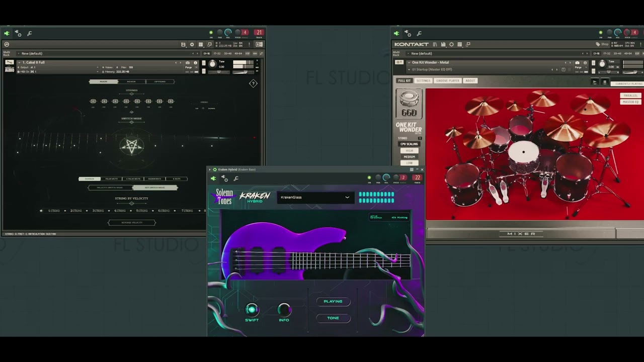Open rack view icon in Cabal Kontakt header
644x362 pixels.
click(x=201, y=44)
